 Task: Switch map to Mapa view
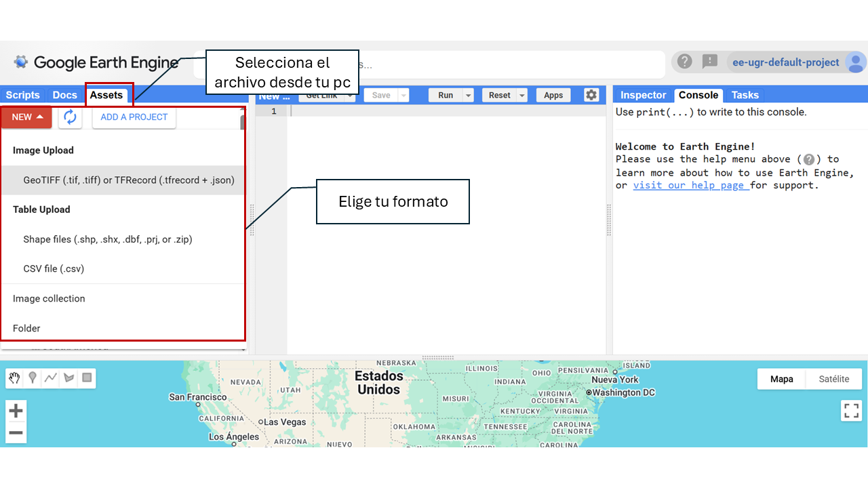781,379
